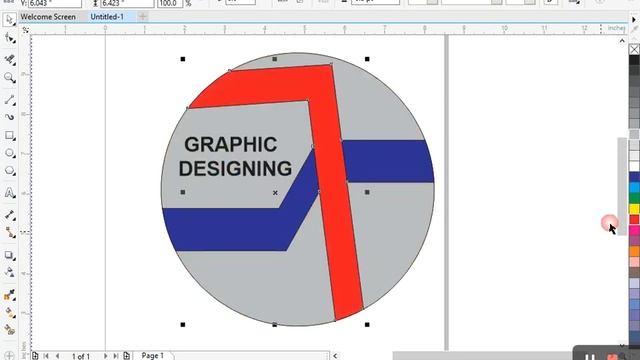Add a page before the current page
Image resolution: width=640 pixels, height=360 pixels.
click(35, 356)
